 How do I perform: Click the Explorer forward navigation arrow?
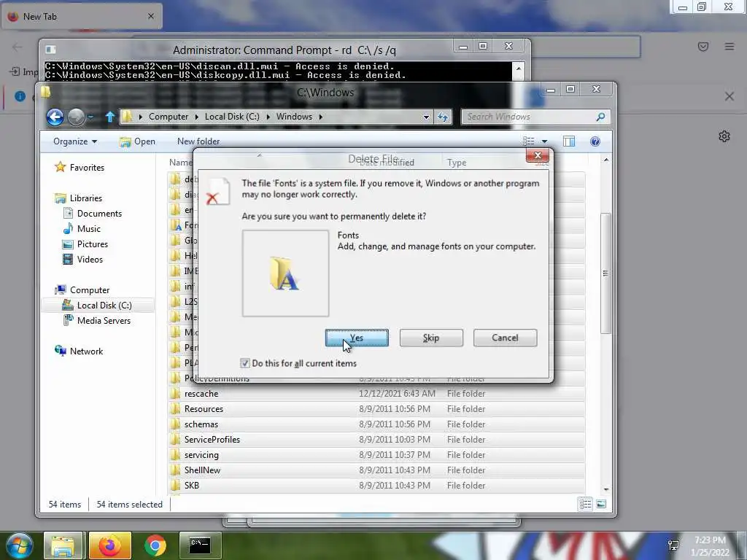(76, 117)
